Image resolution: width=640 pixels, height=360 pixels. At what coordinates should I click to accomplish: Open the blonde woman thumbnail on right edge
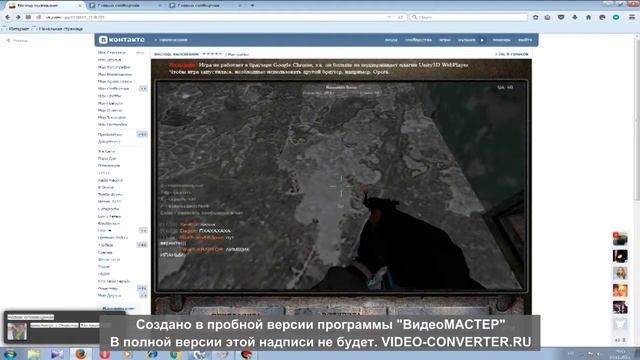coord(620,273)
